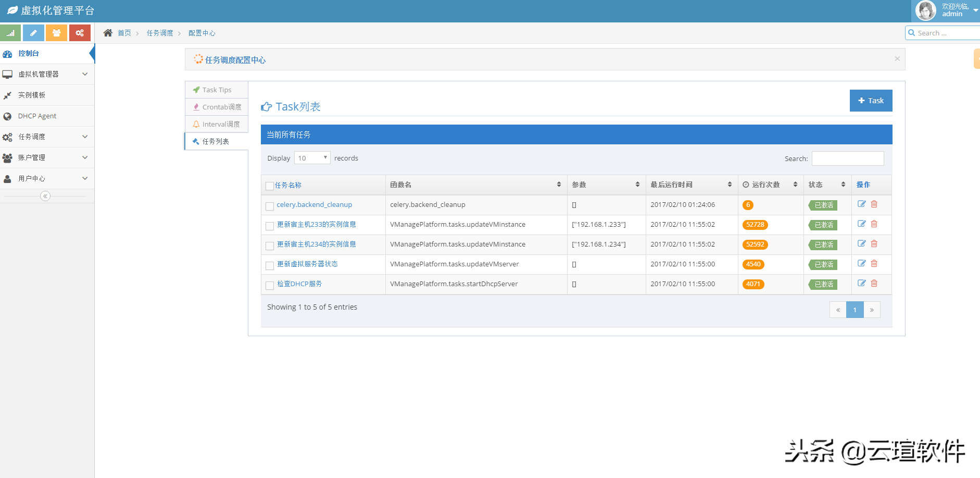Screen dimensions: 980x478
Task: Open the celery.backend_cleanup task link
Action: point(314,204)
